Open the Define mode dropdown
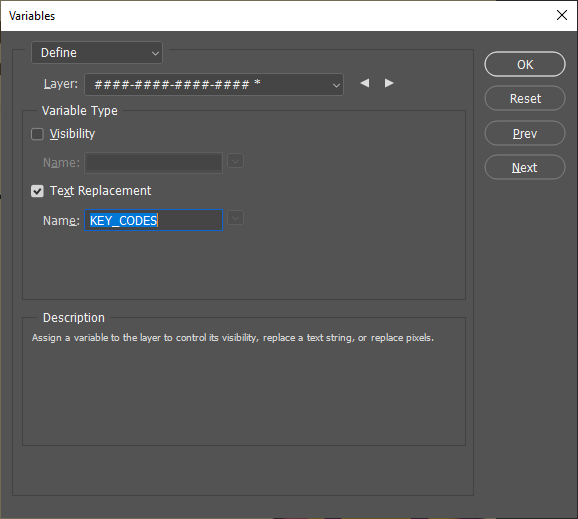This screenshot has width=578, height=519. click(x=97, y=53)
